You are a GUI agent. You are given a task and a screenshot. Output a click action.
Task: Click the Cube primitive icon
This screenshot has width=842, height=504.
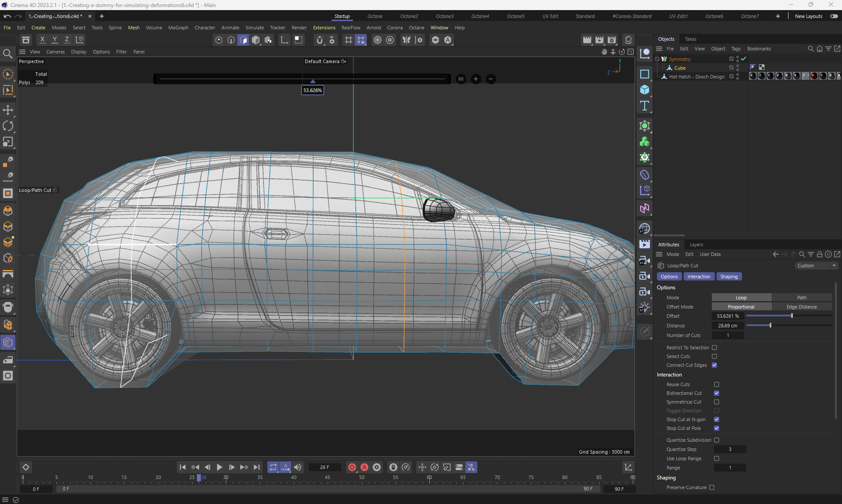coord(644,90)
